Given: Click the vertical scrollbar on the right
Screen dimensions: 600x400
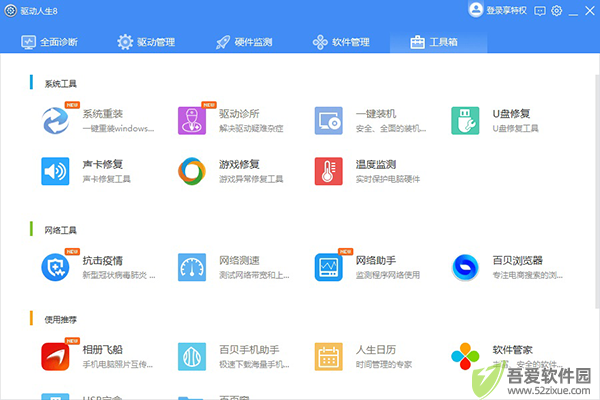Looking at the screenshot, I should 597,191.
